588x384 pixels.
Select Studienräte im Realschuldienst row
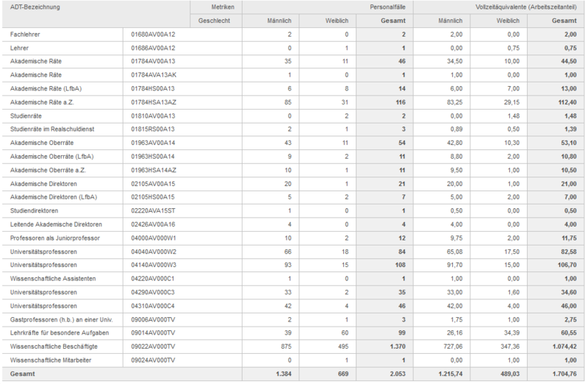coord(50,129)
